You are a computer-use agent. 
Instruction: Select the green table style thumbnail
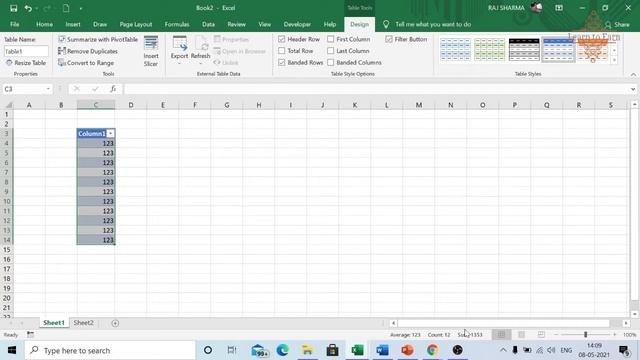(x=490, y=50)
